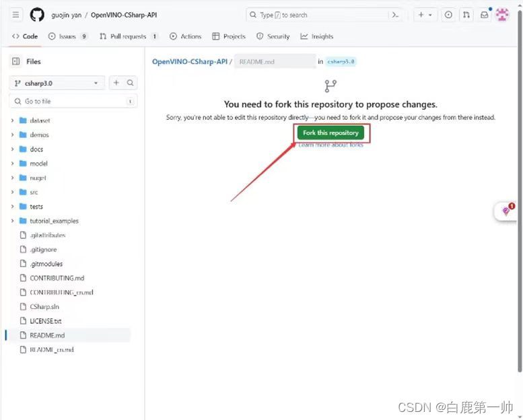The height and width of the screenshot is (420, 523).
Task: Click the OpenVINO-CSharp-API breadcrumb link
Action: (189, 62)
